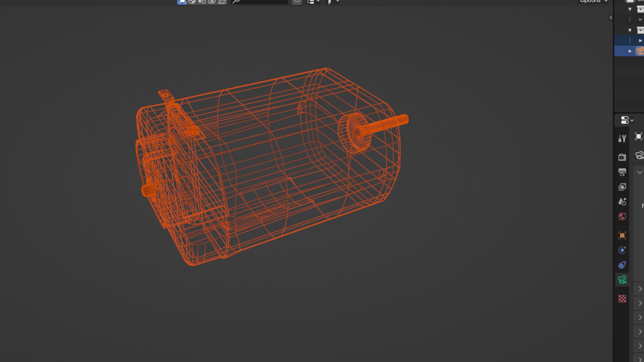This screenshot has height=362, width=644.
Task: Open the View Layer properties tab
Action: tap(622, 187)
